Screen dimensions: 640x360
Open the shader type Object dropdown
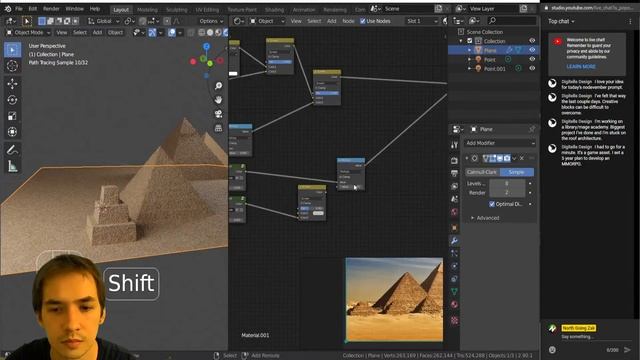pyautogui.click(x=267, y=21)
